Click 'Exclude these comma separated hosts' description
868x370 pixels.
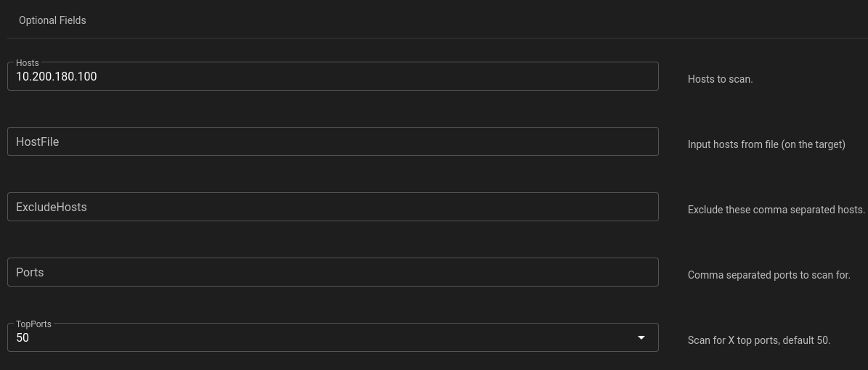pos(776,210)
